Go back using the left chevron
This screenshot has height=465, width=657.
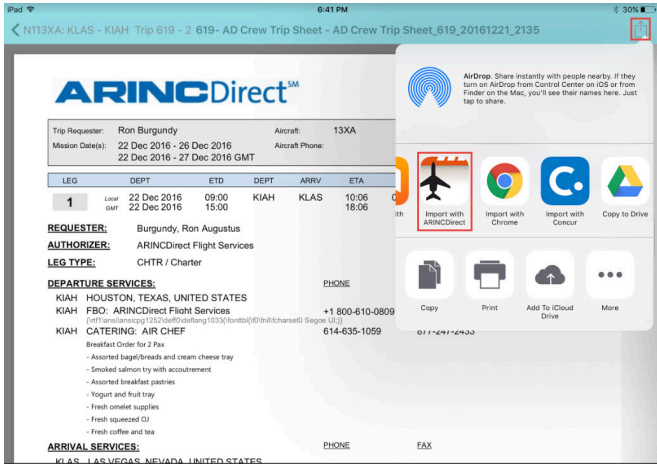(x=15, y=30)
